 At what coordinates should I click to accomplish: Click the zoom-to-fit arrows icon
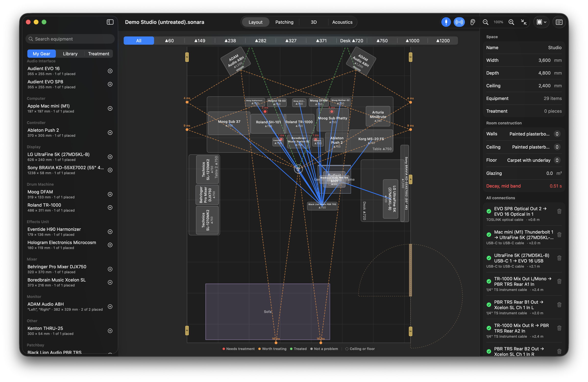coord(524,22)
